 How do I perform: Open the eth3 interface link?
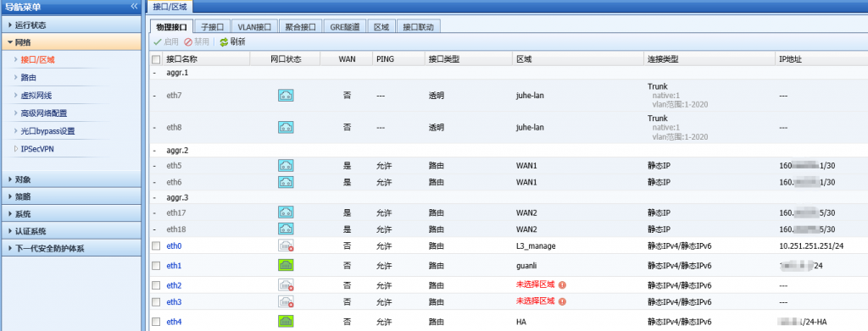click(174, 301)
